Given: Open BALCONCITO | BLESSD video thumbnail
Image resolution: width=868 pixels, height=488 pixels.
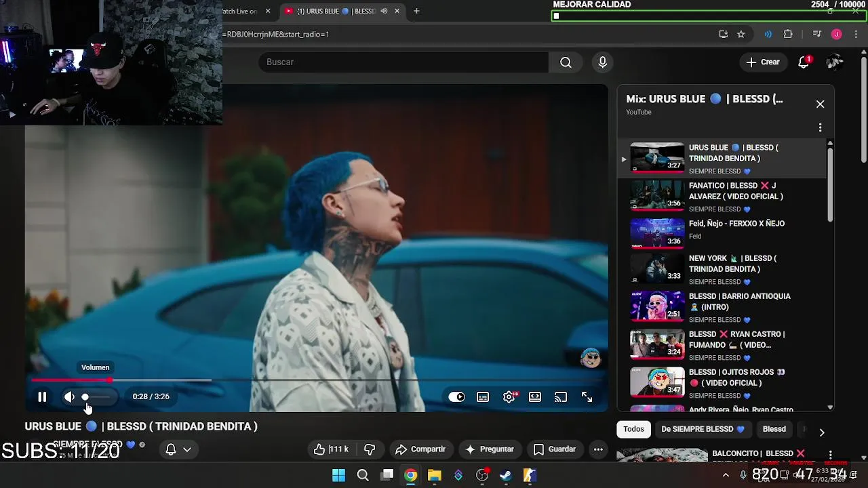Looking at the screenshot, I should [662, 454].
